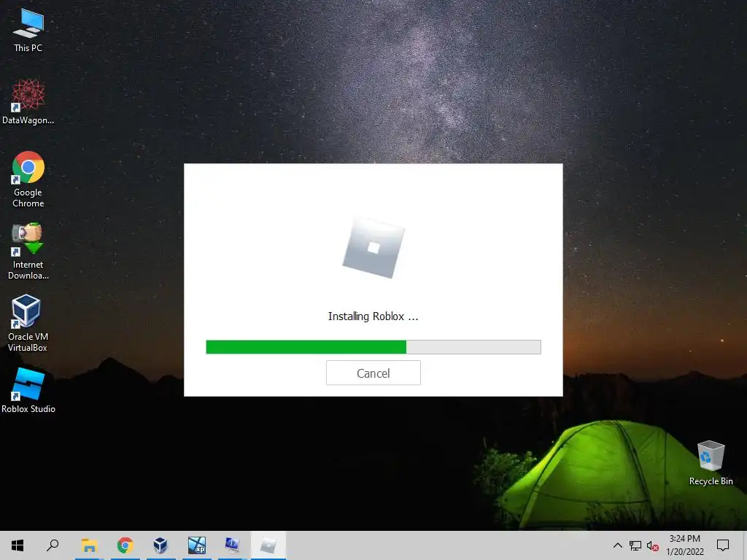Cancel the Roblox installation
The image size is (747, 560).
click(373, 373)
